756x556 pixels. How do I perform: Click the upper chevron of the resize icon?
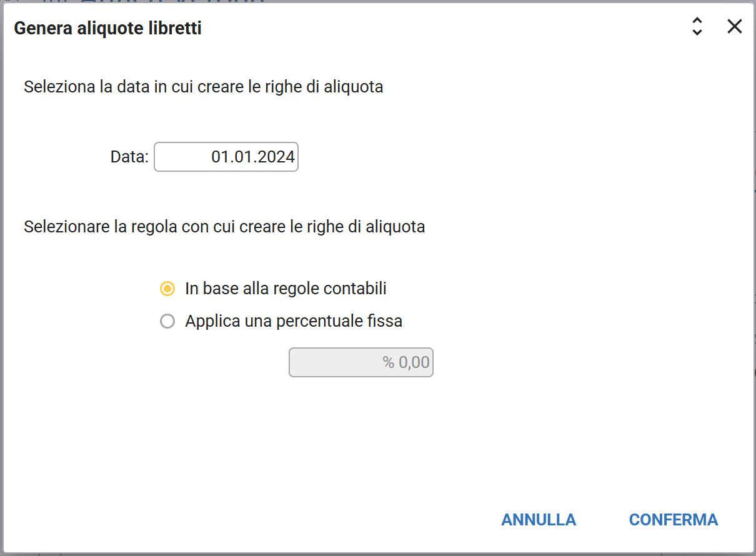click(697, 21)
